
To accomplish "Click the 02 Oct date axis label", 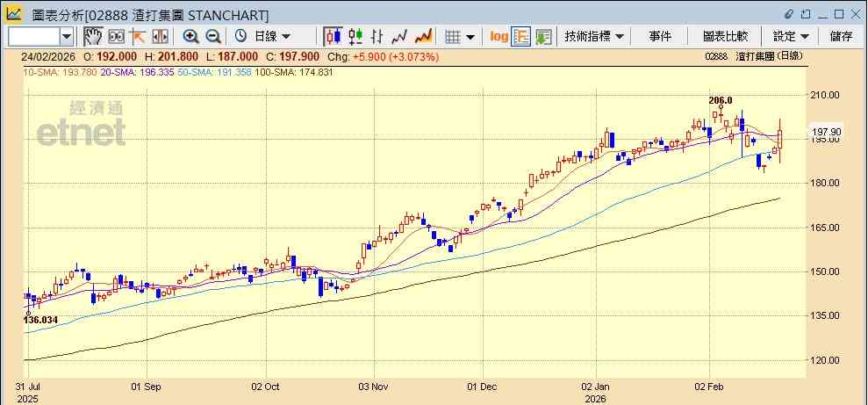I will (265, 387).
